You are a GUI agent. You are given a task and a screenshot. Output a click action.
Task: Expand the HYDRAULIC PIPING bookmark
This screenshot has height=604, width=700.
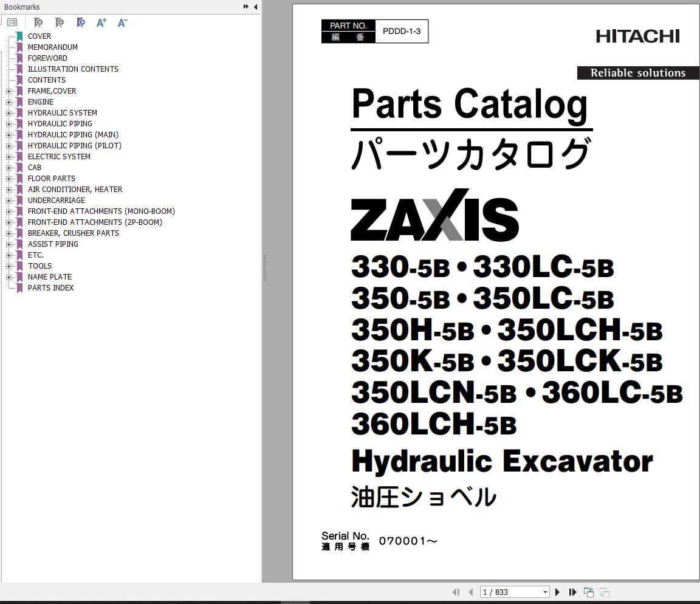[x=9, y=124]
